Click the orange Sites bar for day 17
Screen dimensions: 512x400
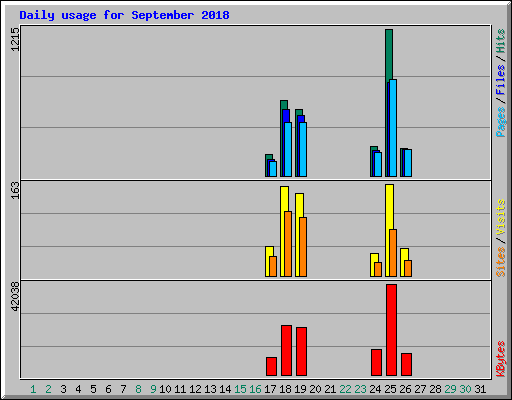coord(273,267)
